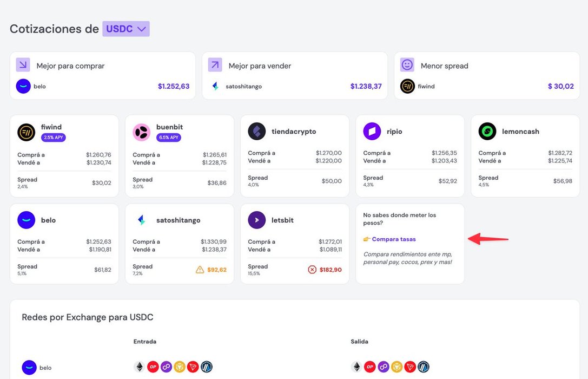Click letsbit spread red X icon
Image resolution: width=588 pixels, height=379 pixels.
click(x=312, y=270)
